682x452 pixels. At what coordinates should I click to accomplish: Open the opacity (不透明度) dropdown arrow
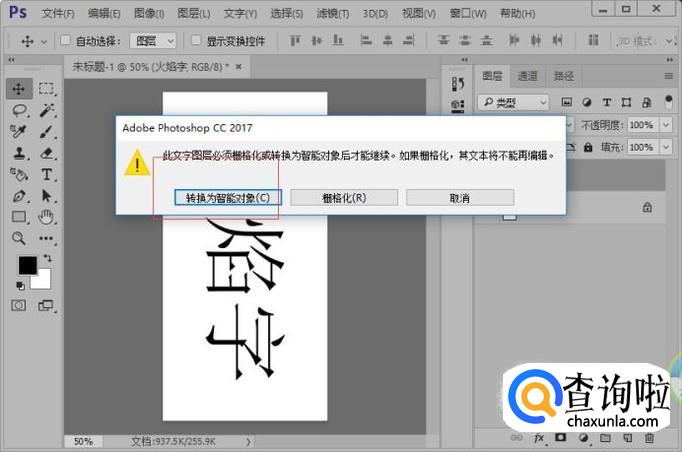666,125
